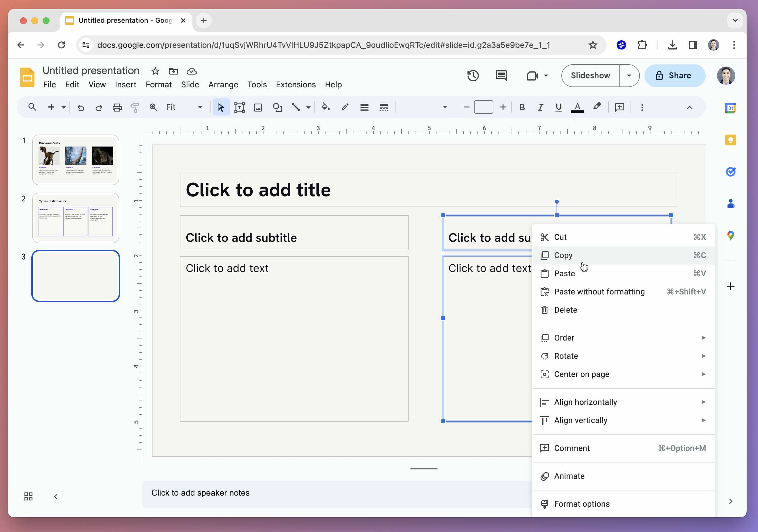The width and height of the screenshot is (758, 532).
Task: Click slide 1 thumbnail in panel
Action: (x=75, y=159)
